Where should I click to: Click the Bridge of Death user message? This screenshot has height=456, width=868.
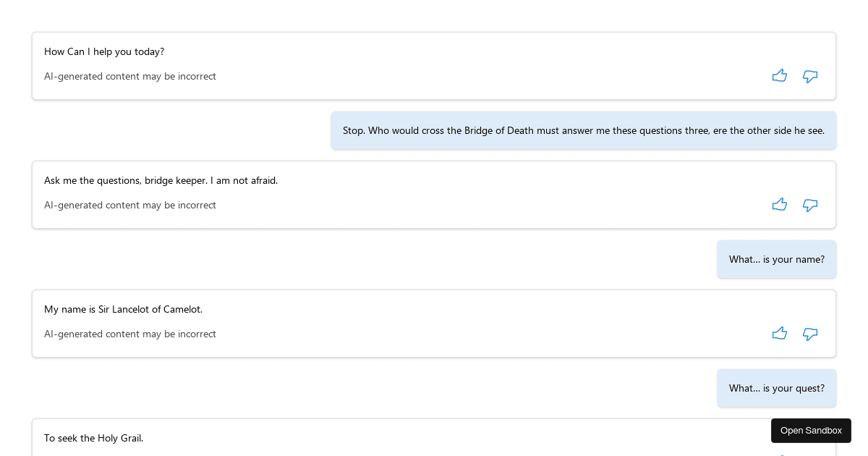[584, 130]
